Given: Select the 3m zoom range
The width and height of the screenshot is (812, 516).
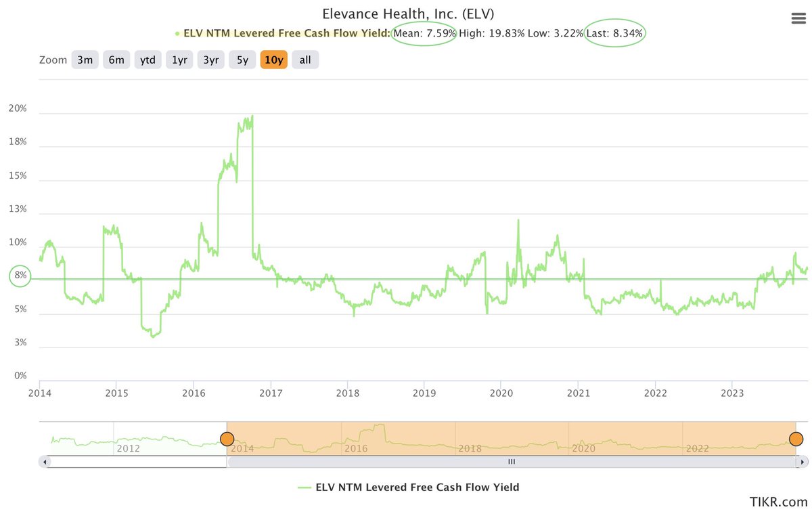Looking at the screenshot, I should pos(85,60).
